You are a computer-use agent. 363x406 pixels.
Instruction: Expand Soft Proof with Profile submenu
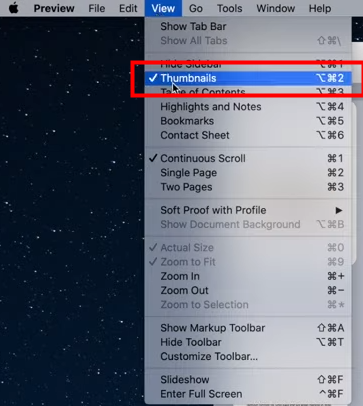pyautogui.click(x=248, y=210)
